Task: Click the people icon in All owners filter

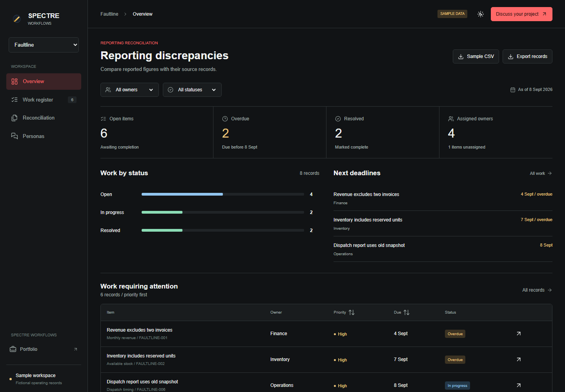Action: pyautogui.click(x=108, y=90)
